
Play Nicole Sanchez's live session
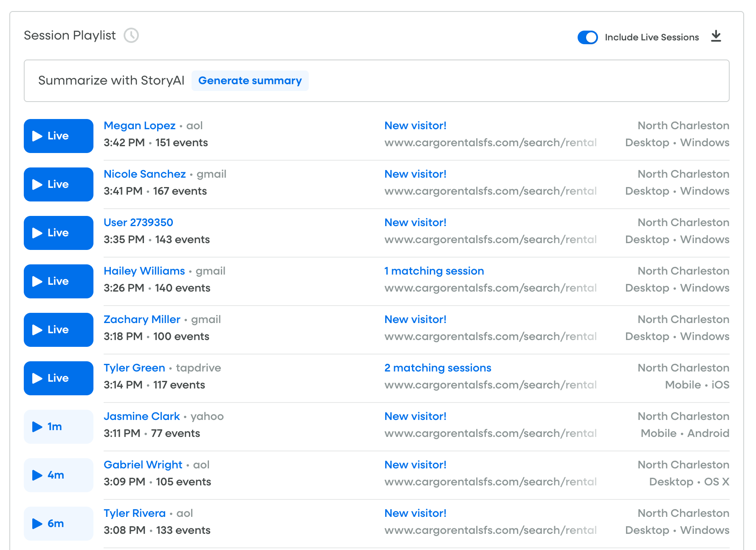pyautogui.click(x=59, y=184)
